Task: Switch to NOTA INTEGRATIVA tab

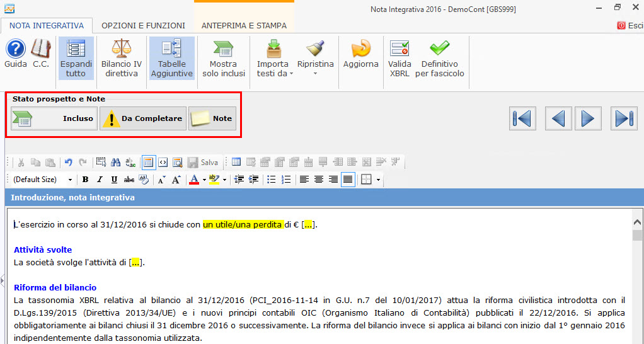Action: pyautogui.click(x=47, y=25)
